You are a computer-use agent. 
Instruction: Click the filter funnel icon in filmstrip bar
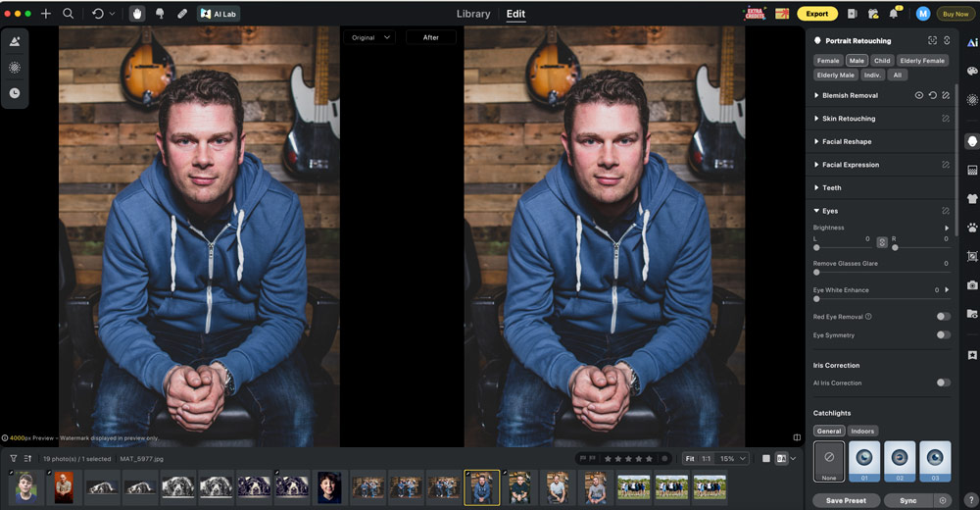13,459
